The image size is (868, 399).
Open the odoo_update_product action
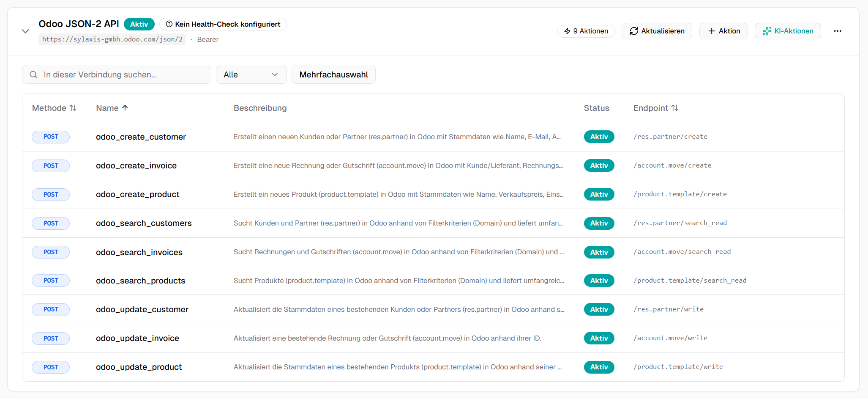pos(139,367)
